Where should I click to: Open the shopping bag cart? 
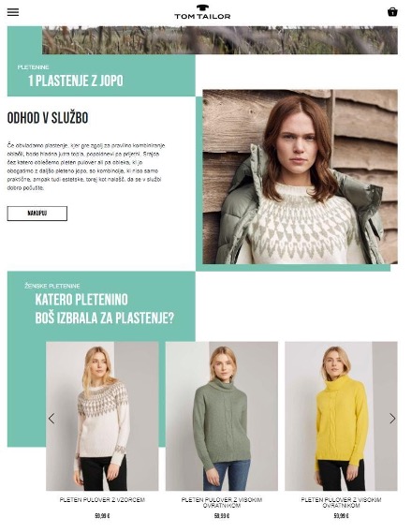[392, 12]
